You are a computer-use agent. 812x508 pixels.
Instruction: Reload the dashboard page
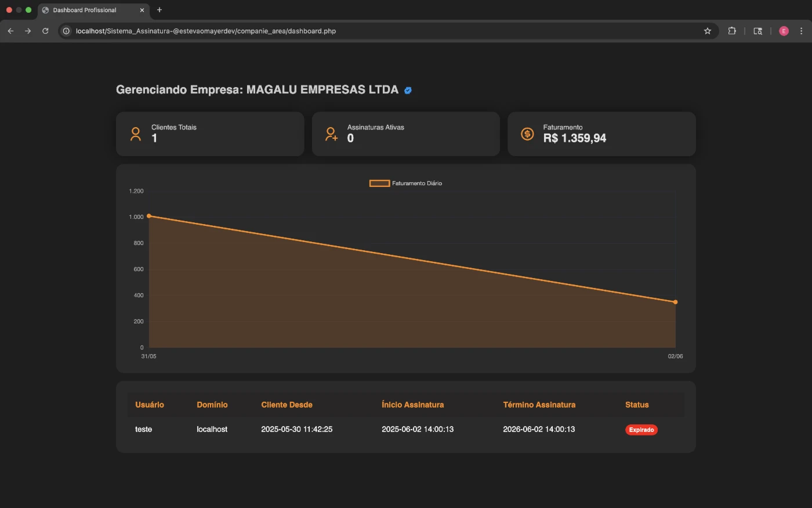(x=45, y=31)
